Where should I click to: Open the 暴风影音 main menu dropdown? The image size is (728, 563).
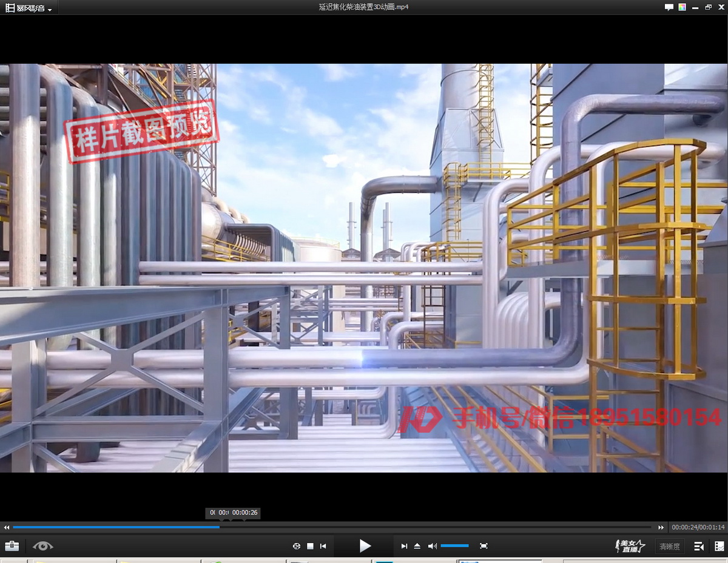29,8
